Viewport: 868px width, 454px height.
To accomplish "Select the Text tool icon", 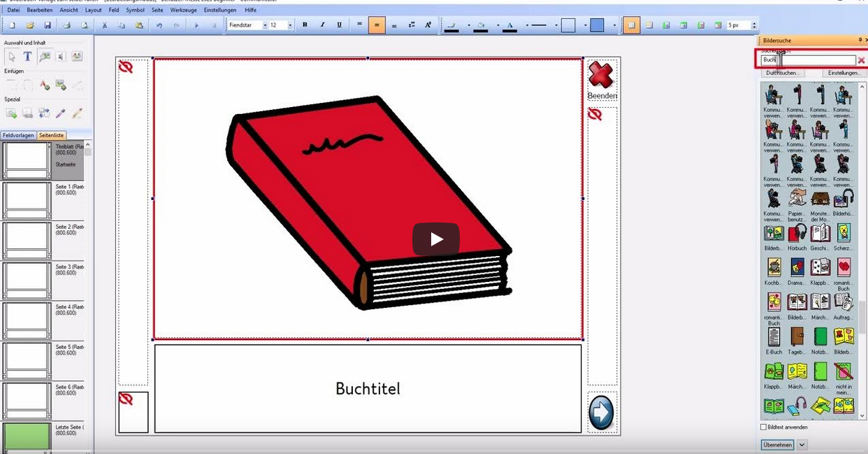I will pos(27,57).
